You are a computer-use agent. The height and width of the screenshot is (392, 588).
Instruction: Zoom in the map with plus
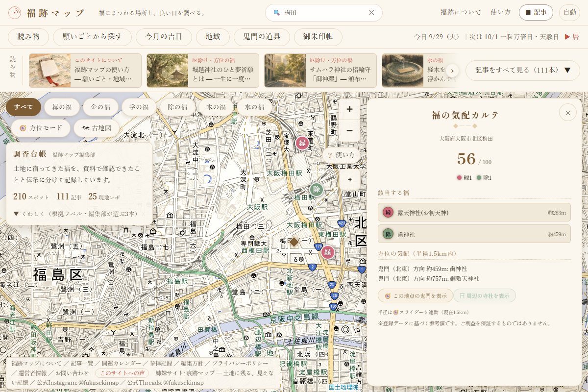[349, 109]
